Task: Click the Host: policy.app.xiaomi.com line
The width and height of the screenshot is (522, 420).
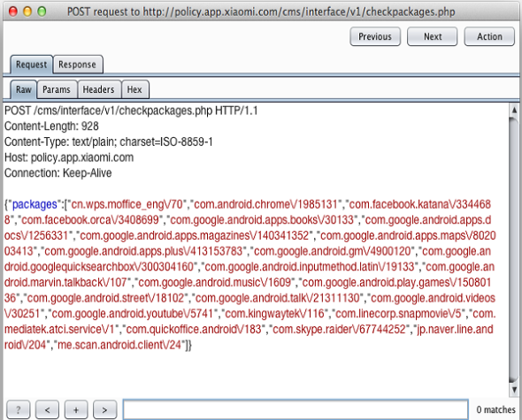Action: point(69,157)
